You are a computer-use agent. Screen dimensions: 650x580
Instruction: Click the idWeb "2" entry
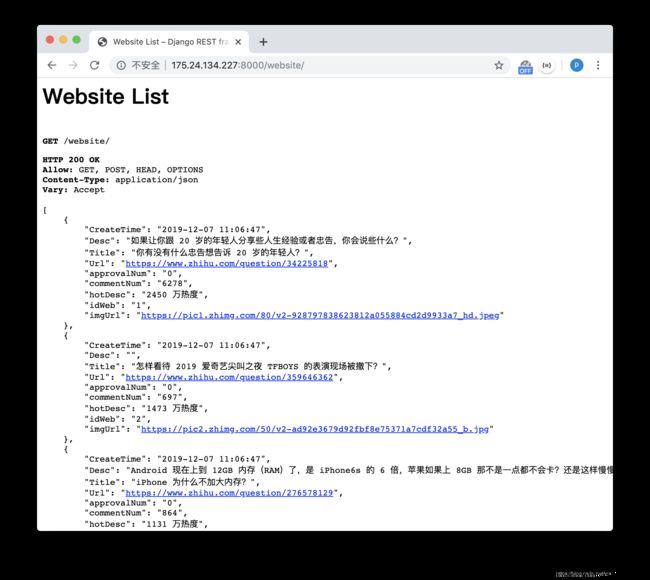click(117, 419)
